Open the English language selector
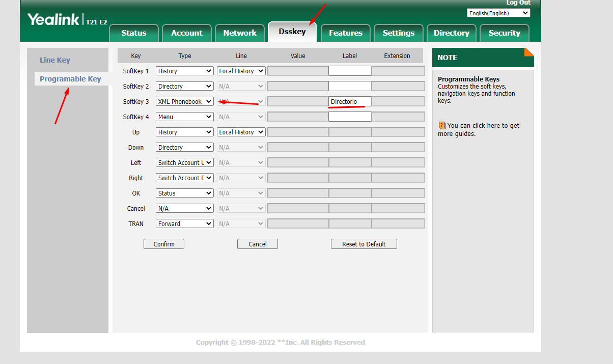613x364 pixels. point(498,13)
